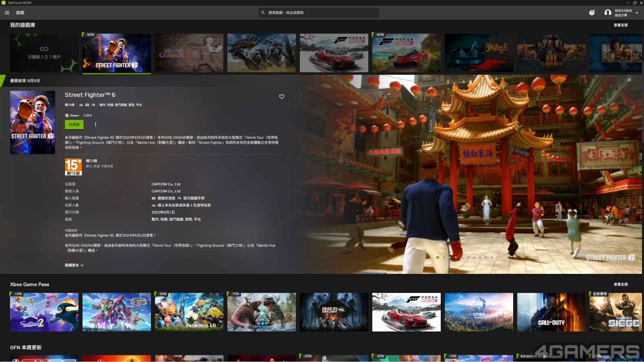Click the 60024906 account name
The image size is (644, 362).
click(x=623, y=11)
